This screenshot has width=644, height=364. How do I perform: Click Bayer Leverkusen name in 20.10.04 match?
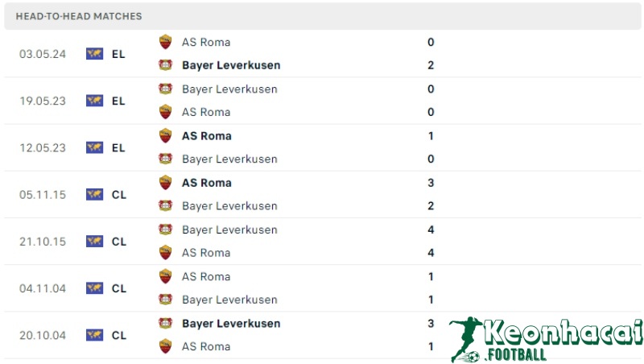[231, 323]
